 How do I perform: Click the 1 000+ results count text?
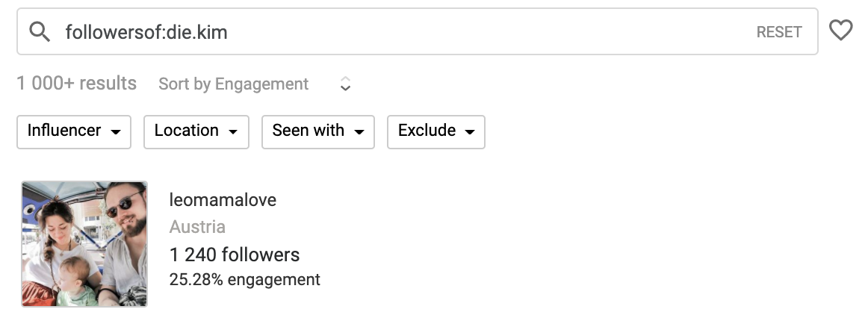[x=76, y=84]
